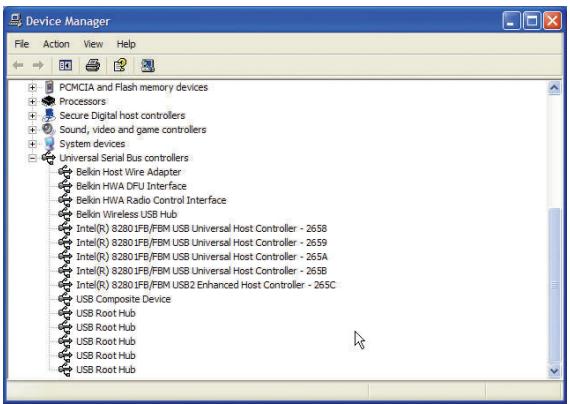Click the Print toolbar icon
This screenshot has width=570, height=404.
click(93, 65)
